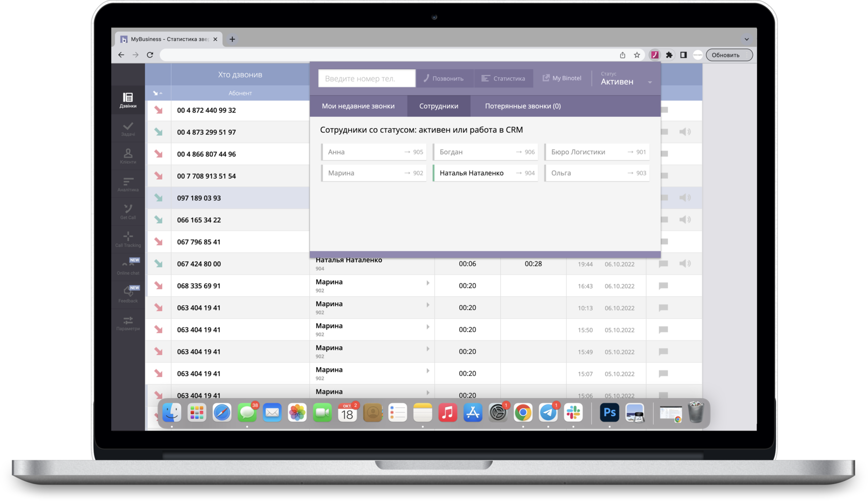
Task: Expand Марина arrow on 068 335 69 91 row
Action: (x=428, y=283)
